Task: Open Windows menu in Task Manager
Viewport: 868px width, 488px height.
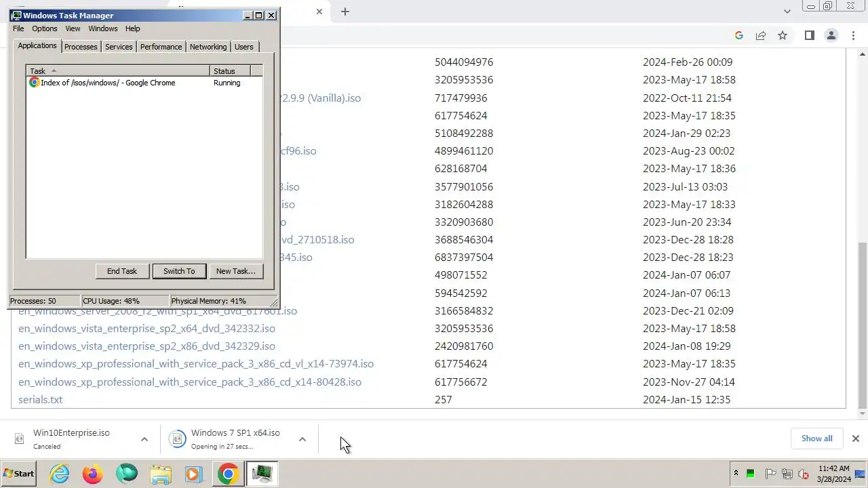Action: pos(103,28)
